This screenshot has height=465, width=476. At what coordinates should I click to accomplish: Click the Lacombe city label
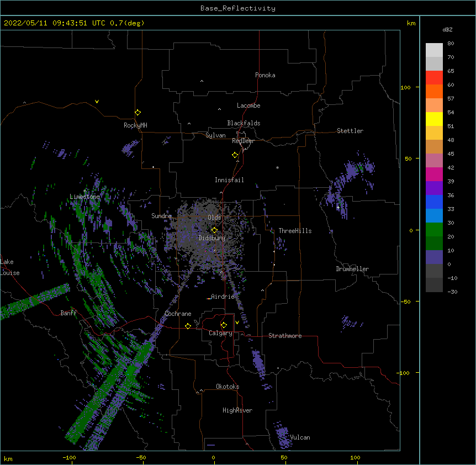[248, 105]
